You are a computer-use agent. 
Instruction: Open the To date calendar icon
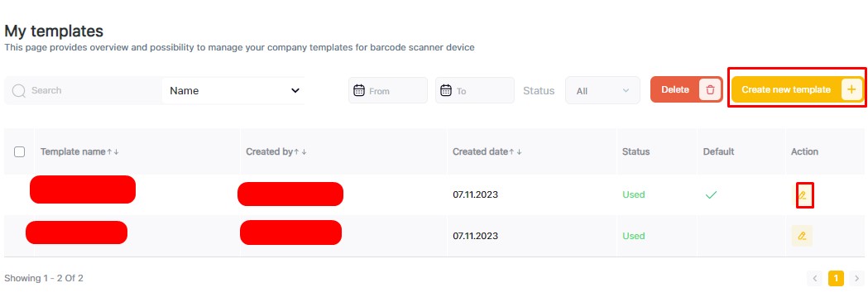click(x=446, y=90)
